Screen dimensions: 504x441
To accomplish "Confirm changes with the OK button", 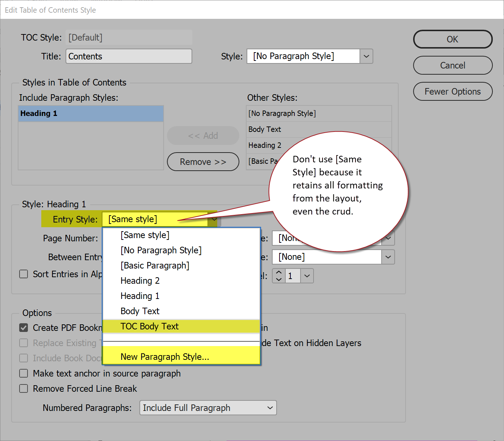I will click(453, 39).
